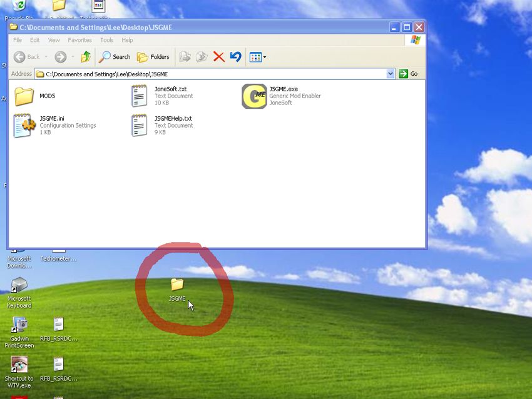This screenshot has height=399, width=532.
Task: Maximize the Explorer window
Action: (x=407, y=27)
